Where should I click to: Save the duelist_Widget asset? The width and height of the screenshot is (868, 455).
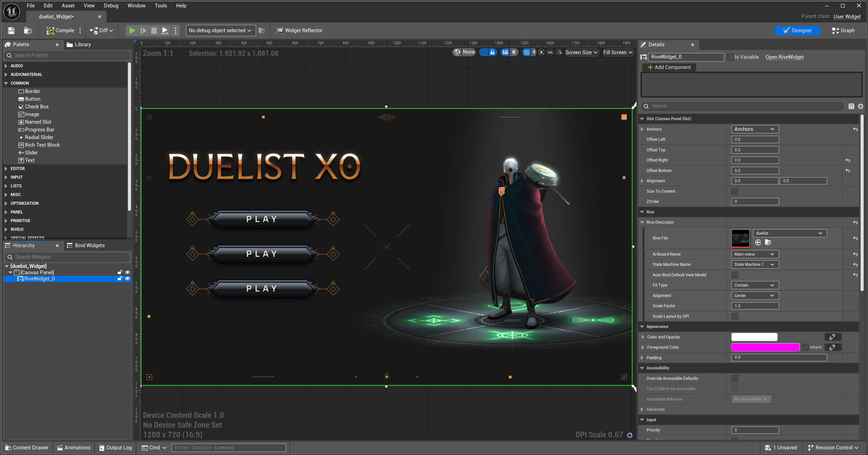click(x=11, y=30)
